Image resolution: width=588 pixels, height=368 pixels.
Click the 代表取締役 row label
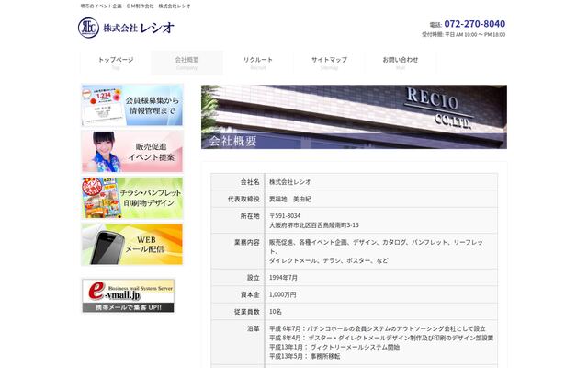[243, 199]
